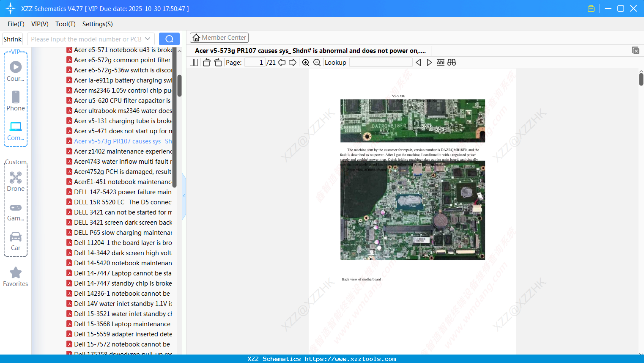Rotate the page clockwise
Screen dimensions: 644x363
coord(218,63)
